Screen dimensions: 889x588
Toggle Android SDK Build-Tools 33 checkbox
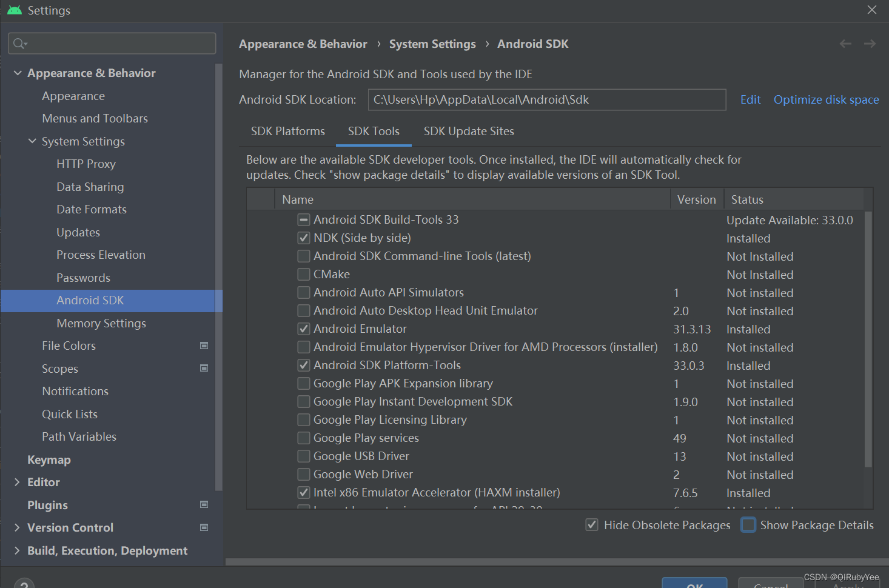pyautogui.click(x=304, y=219)
